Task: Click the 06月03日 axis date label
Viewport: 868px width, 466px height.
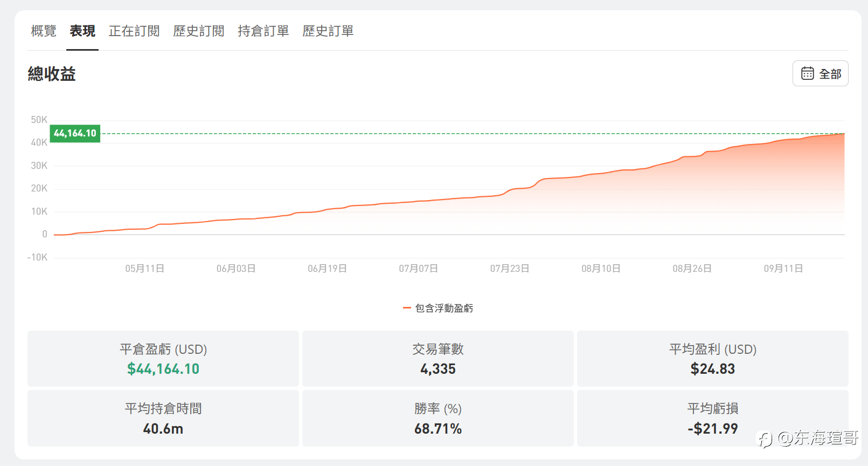Action: point(236,269)
